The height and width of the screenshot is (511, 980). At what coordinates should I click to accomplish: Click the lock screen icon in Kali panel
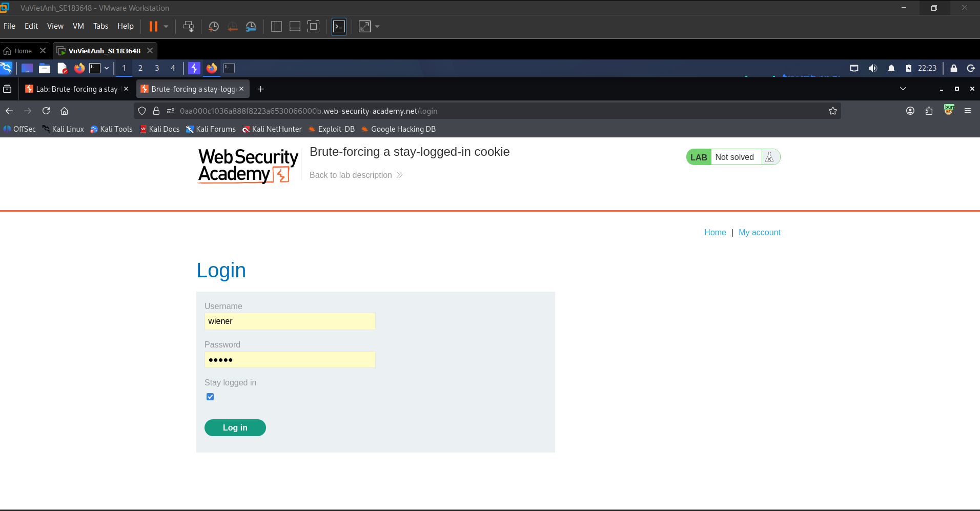[x=954, y=68]
